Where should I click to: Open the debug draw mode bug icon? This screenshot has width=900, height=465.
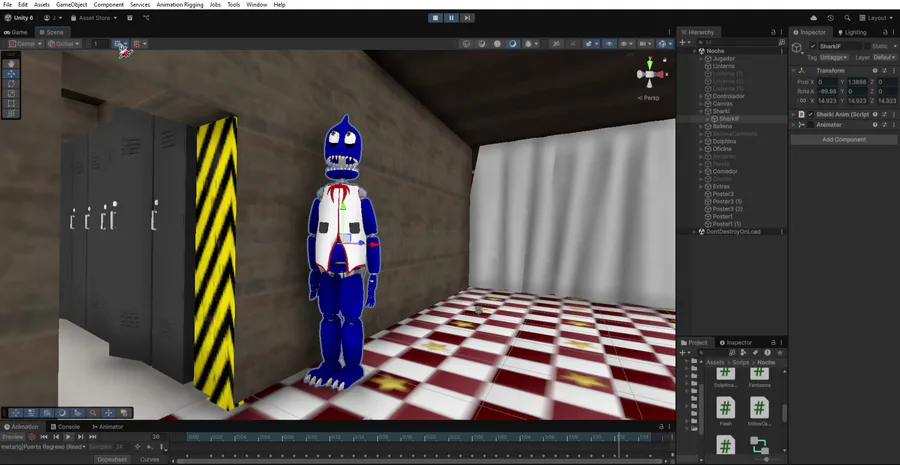[x=529, y=44]
